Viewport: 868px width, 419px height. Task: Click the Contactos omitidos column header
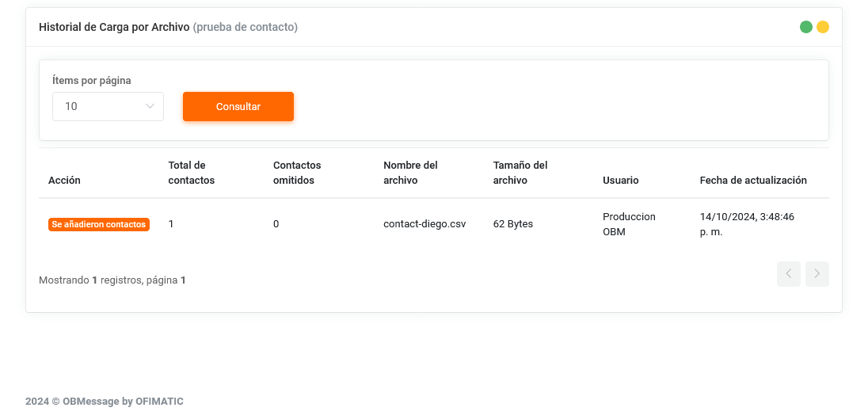pos(297,173)
